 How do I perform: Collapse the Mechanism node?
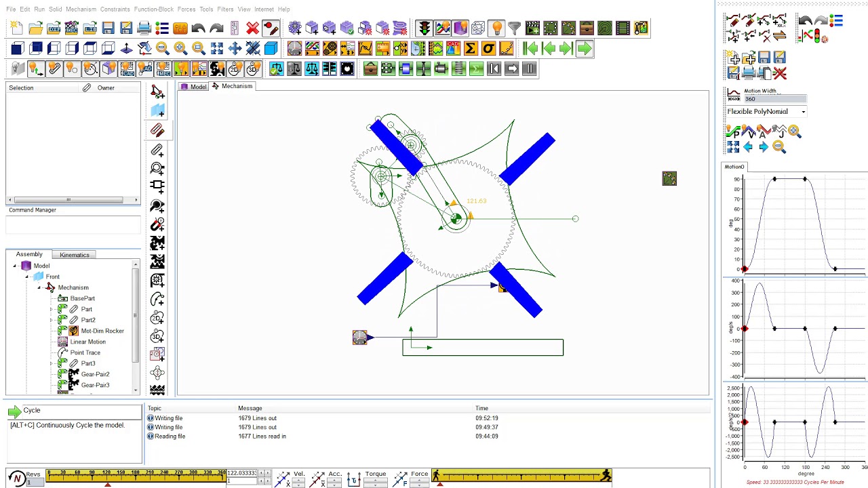click(x=39, y=287)
